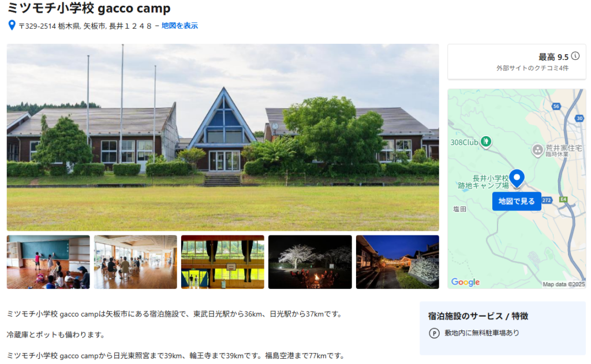Image resolution: width=591 pixels, height=364 pixels.
Task: Click the 最高 9.5 score label
Action: [553, 57]
